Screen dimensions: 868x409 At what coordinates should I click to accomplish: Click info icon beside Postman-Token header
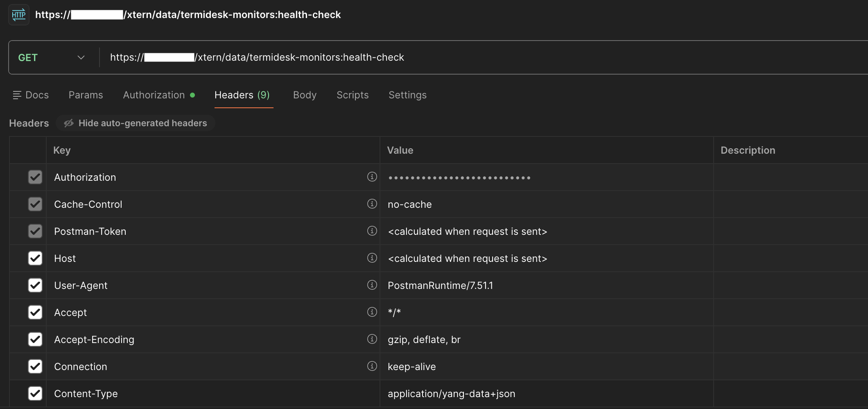[372, 231]
